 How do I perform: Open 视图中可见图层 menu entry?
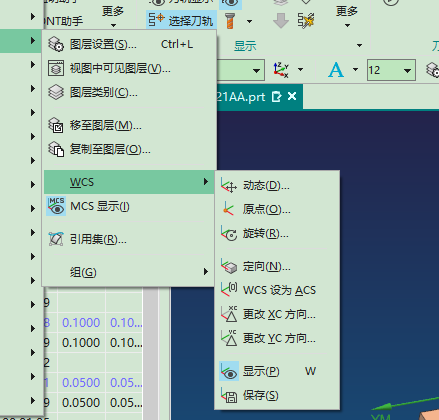tap(129, 68)
